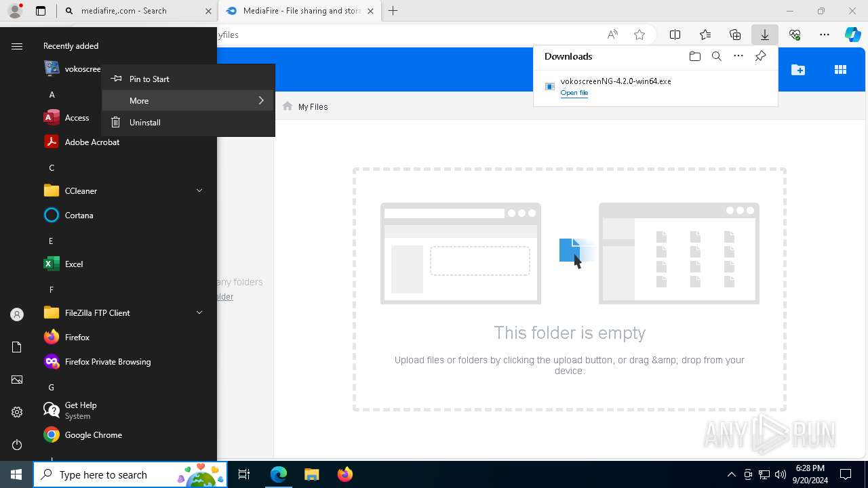Expand the More submenu
This screenshot has width=868, height=488.
click(x=189, y=100)
